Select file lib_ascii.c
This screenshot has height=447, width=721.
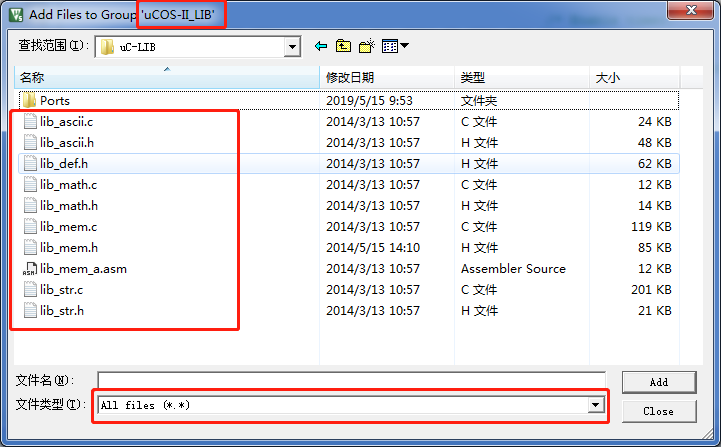click(x=66, y=122)
